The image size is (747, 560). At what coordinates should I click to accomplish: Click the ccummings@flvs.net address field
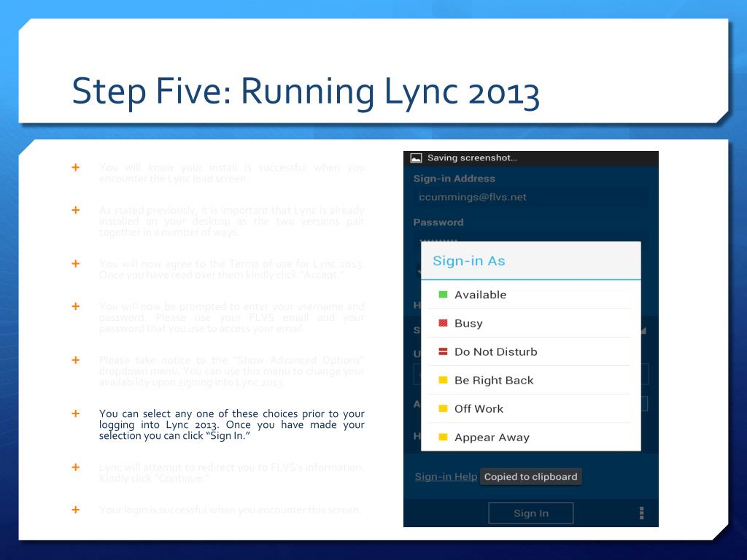pyautogui.click(x=531, y=197)
